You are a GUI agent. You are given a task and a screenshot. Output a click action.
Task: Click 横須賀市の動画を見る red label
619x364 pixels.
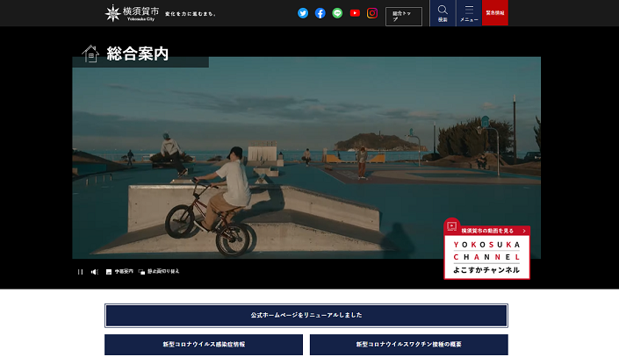(x=487, y=231)
